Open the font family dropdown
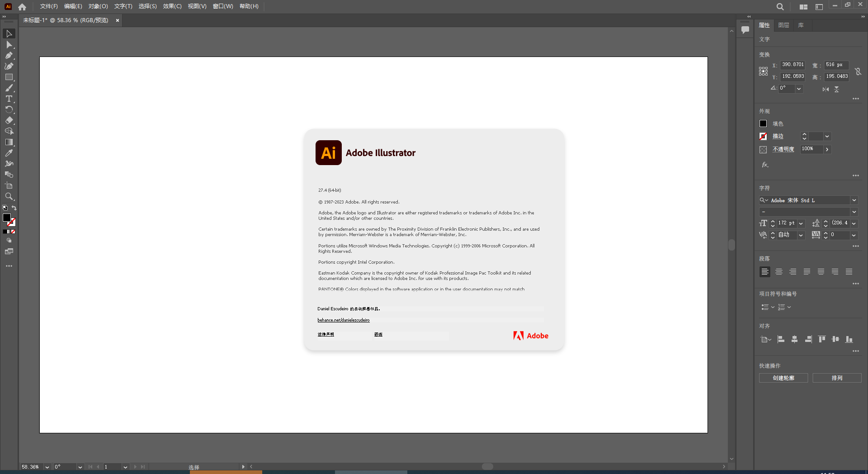Image resolution: width=868 pixels, height=474 pixels. [x=854, y=200]
